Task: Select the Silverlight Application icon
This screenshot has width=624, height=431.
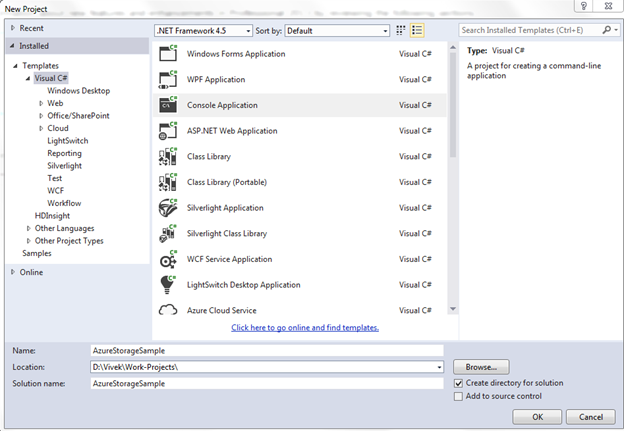Action: pyautogui.click(x=168, y=208)
